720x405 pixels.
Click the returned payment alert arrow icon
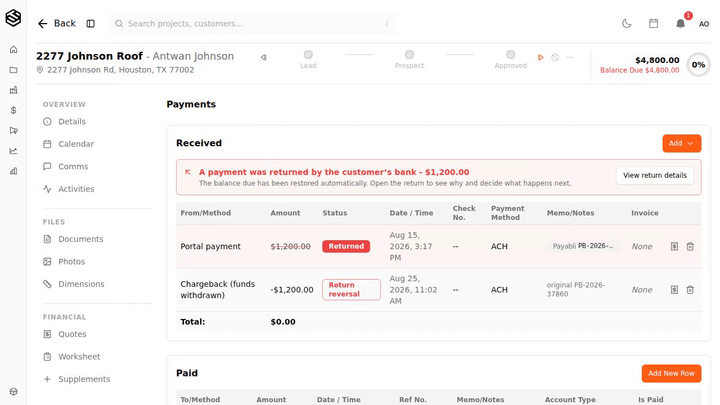click(x=188, y=172)
